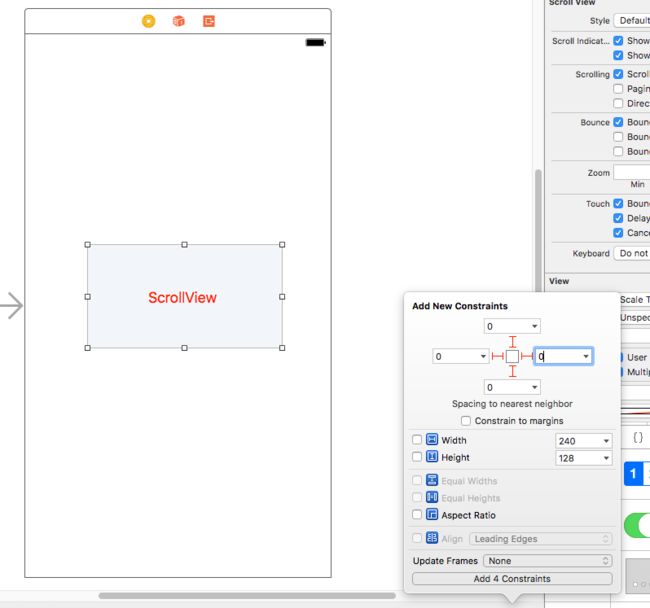Click the 'Add New Constraints' title

460,306
